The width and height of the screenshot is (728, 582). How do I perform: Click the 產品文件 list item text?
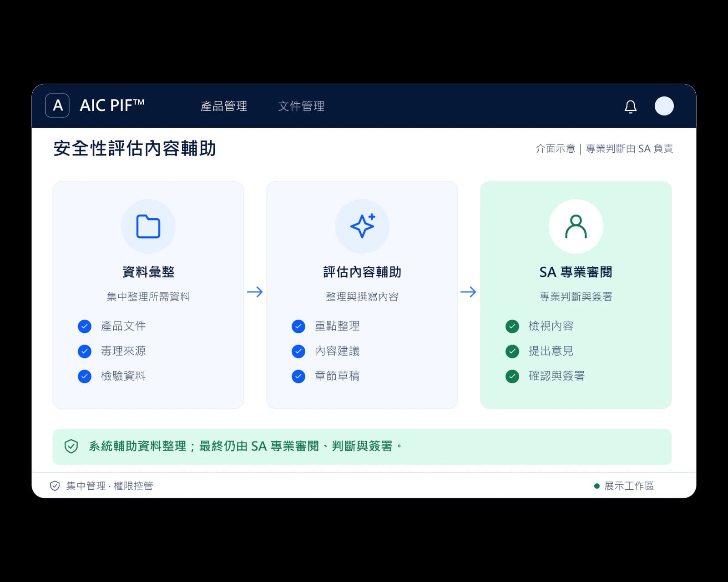[x=123, y=326]
